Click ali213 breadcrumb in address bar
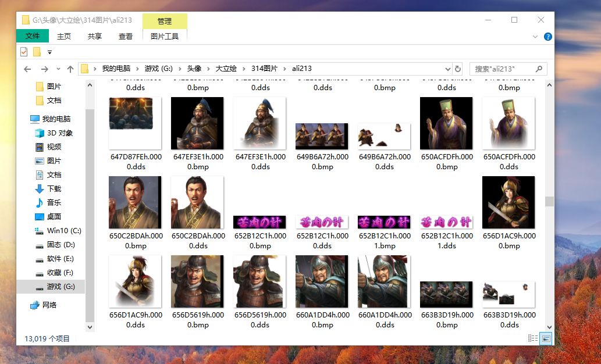The image size is (601, 364). click(301, 69)
